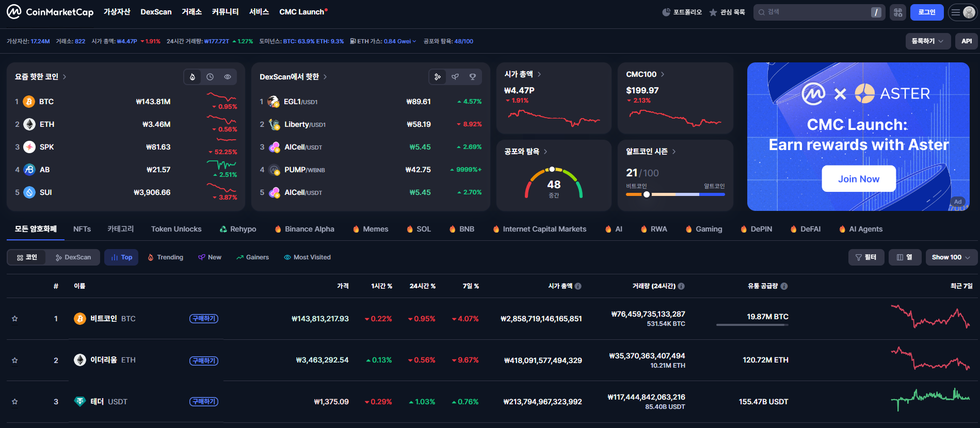Click the market cap info icon in table header
The height and width of the screenshot is (428, 980).
click(x=578, y=286)
